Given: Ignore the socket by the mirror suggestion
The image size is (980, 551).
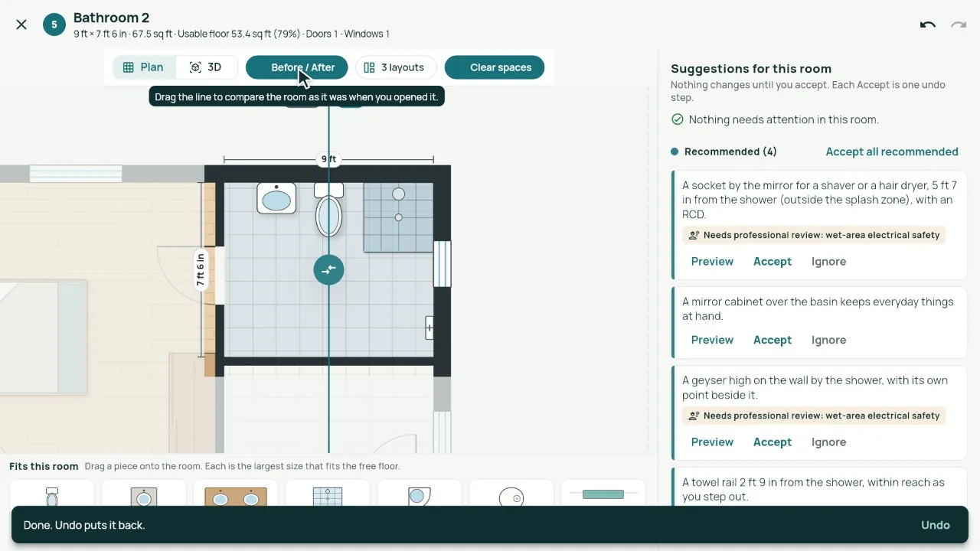Looking at the screenshot, I should (x=828, y=262).
